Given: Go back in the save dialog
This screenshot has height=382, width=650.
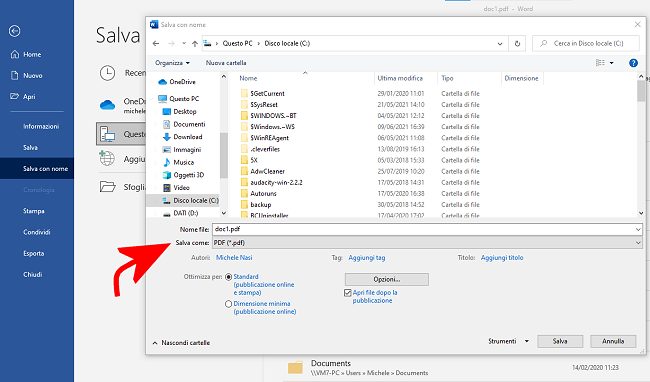Looking at the screenshot, I should coord(156,44).
